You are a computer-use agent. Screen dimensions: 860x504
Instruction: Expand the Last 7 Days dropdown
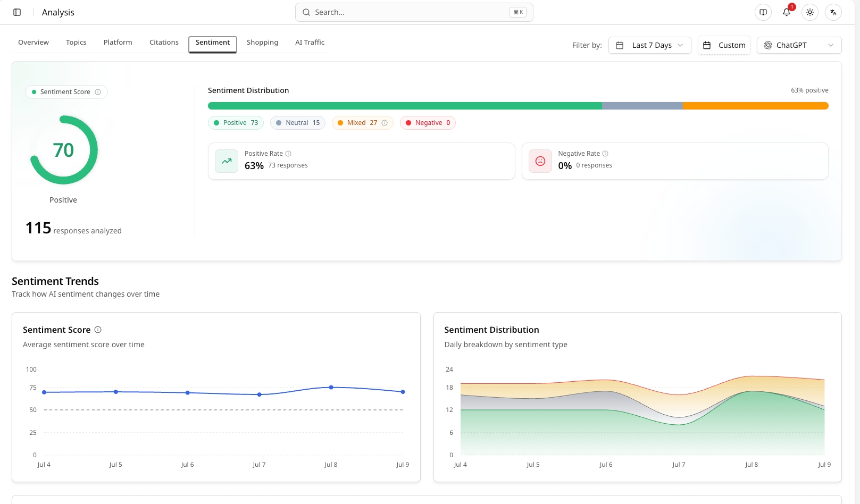[x=650, y=45]
